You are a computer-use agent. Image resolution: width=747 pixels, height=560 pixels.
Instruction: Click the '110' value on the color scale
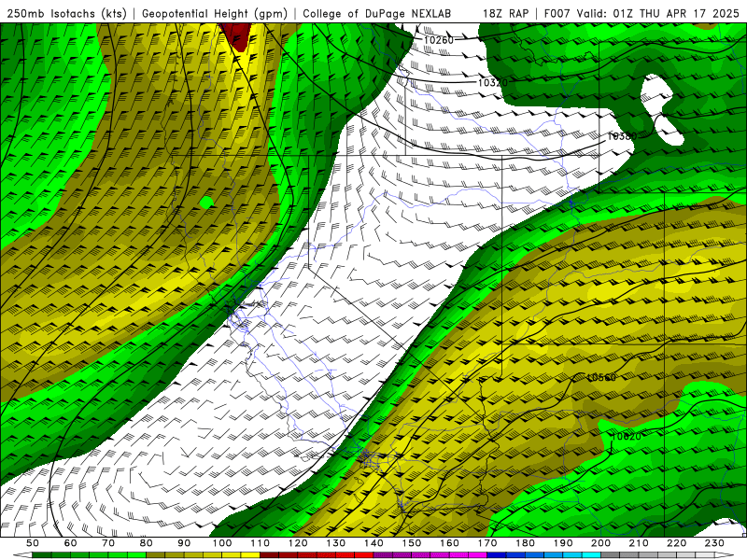[261, 543]
